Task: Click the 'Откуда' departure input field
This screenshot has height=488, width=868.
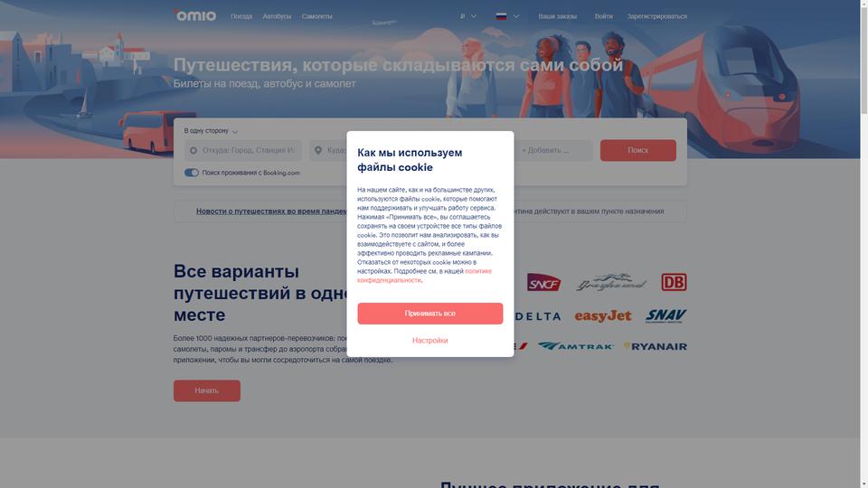Action: click(243, 151)
